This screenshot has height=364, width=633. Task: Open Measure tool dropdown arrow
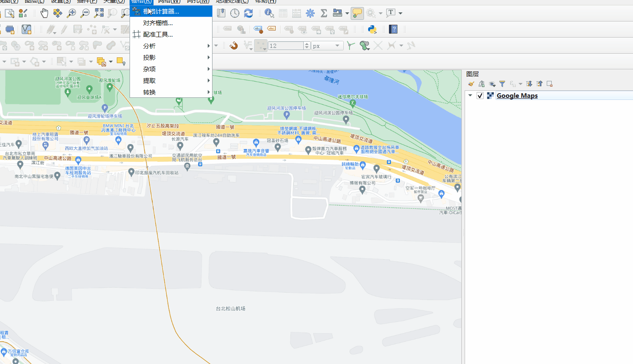[347, 13]
